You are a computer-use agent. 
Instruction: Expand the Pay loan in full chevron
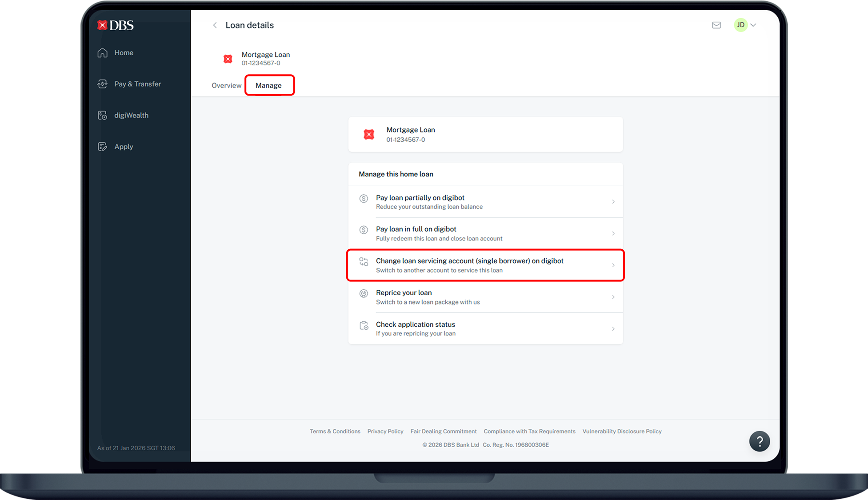[613, 233]
